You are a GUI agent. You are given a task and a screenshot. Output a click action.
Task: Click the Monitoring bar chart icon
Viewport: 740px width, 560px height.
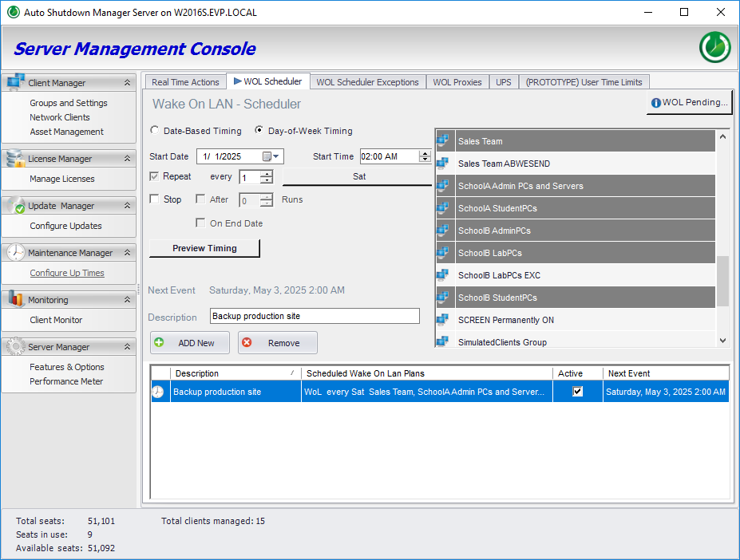(x=15, y=299)
